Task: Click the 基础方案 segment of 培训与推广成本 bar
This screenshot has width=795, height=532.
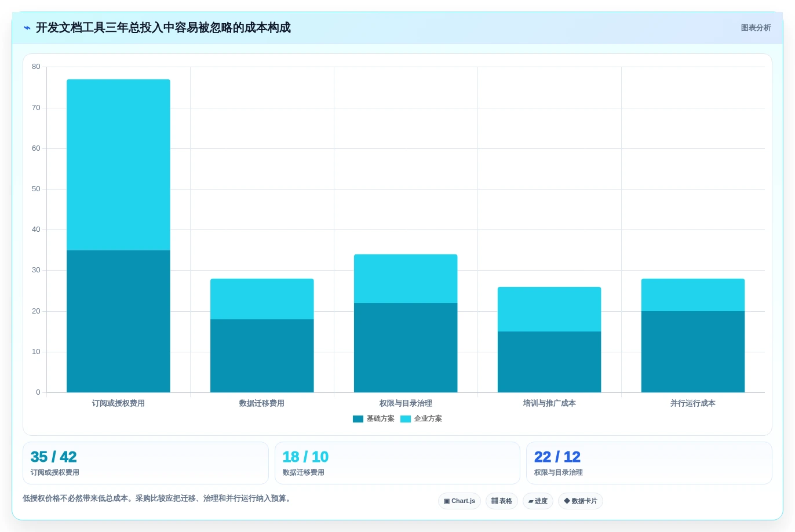Action: [549, 362]
